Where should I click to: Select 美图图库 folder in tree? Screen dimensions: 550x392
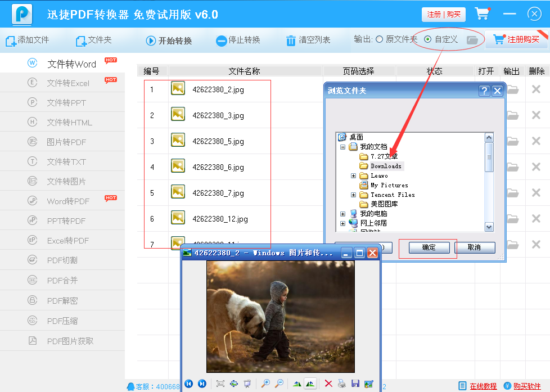pyautogui.click(x=384, y=204)
